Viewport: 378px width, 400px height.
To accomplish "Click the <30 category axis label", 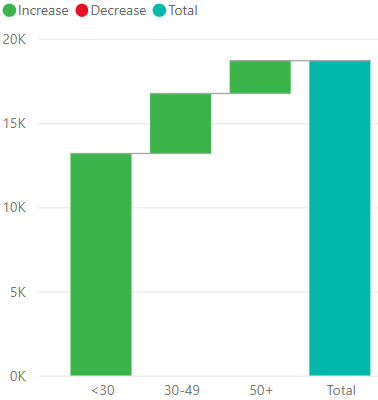I will [103, 390].
